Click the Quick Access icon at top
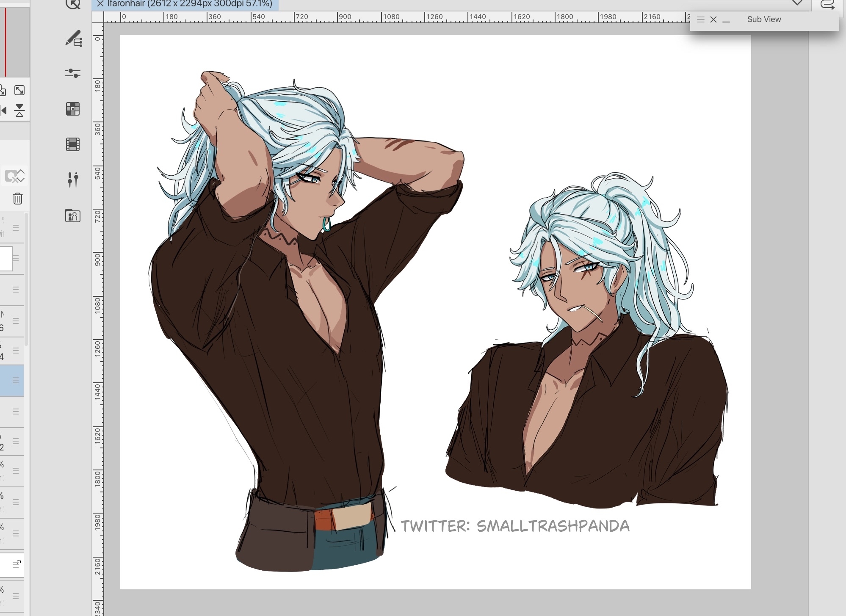 click(73, 4)
